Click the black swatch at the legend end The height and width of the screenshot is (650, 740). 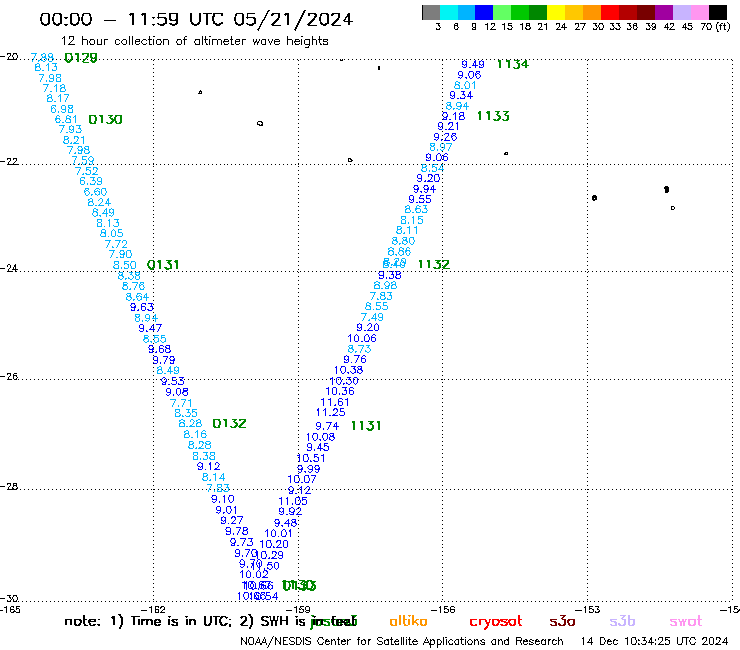coord(718,12)
